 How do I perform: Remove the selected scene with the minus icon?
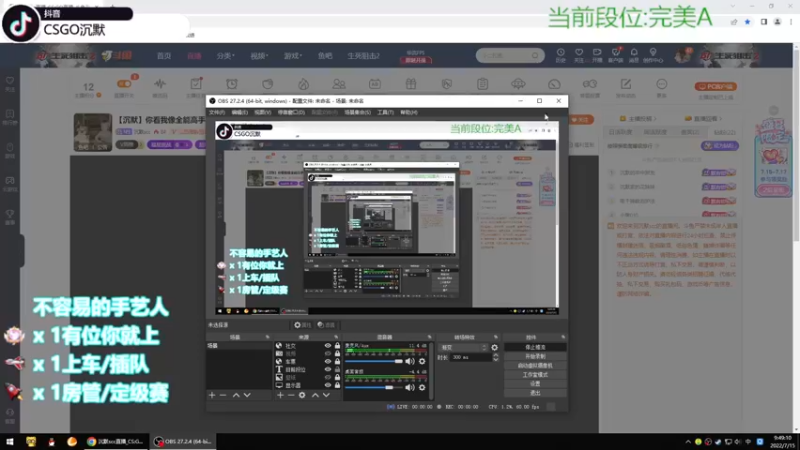(223, 395)
